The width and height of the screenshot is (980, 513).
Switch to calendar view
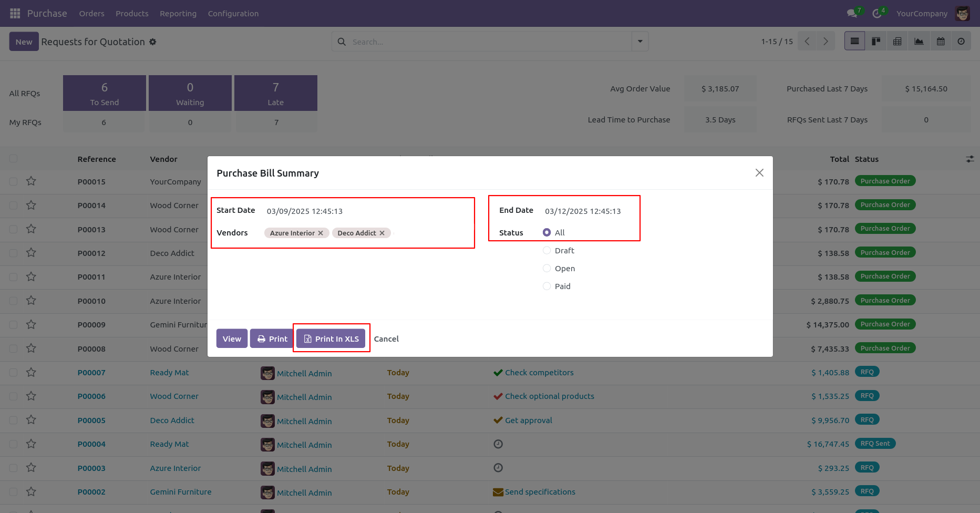pyautogui.click(x=941, y=41)
